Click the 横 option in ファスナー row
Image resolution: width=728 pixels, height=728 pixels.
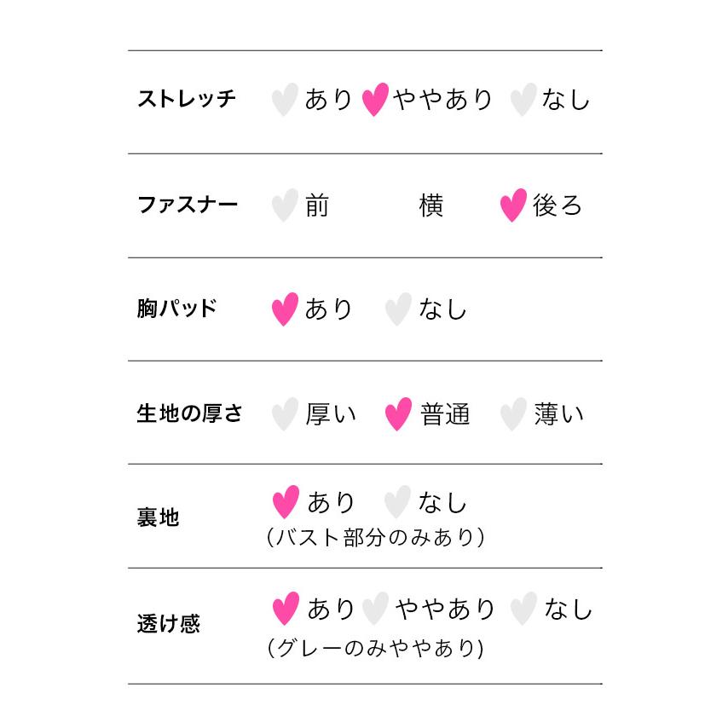tap(431, 205)
